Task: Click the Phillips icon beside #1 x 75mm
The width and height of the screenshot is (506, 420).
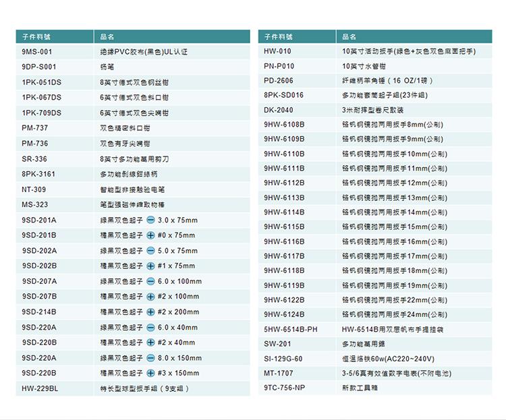Action: tap(150, 266)
